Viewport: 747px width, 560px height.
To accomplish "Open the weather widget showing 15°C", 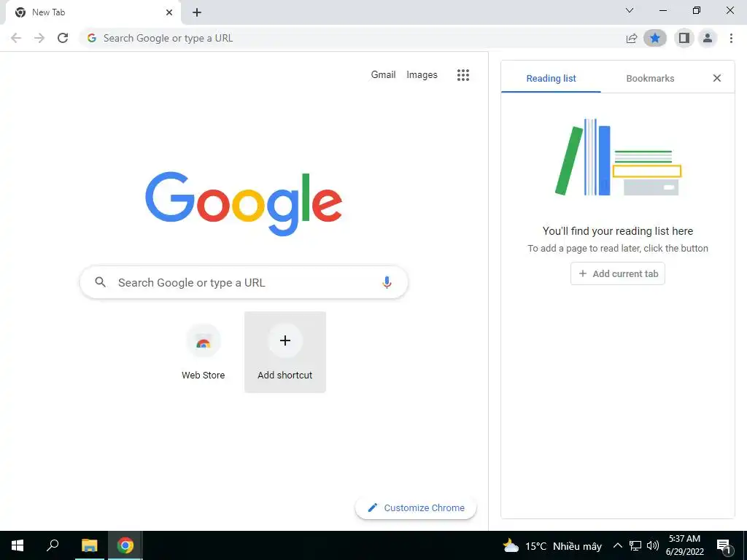I will (x=553, y=545).
